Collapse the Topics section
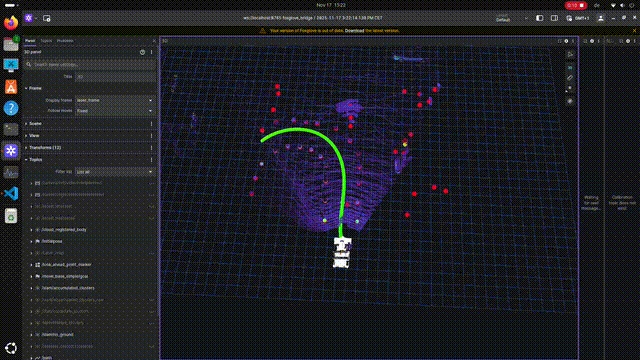This screenshot has width=640, height=360. (27, 160)
